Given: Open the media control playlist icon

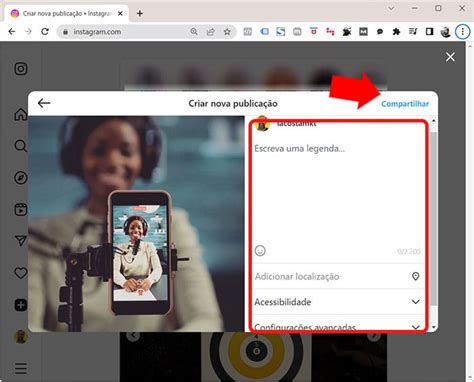Looking at the screenshot, I should click(x=413, y=32).
